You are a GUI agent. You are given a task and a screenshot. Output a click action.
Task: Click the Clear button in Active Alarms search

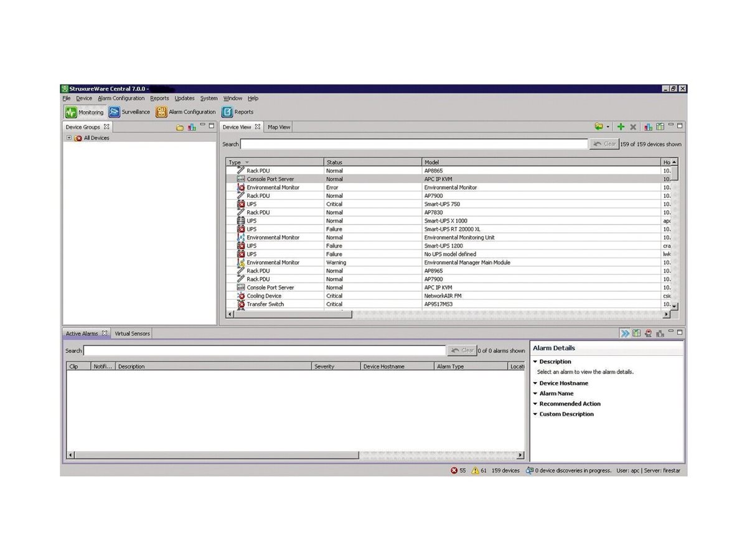(x=462, y=350)
